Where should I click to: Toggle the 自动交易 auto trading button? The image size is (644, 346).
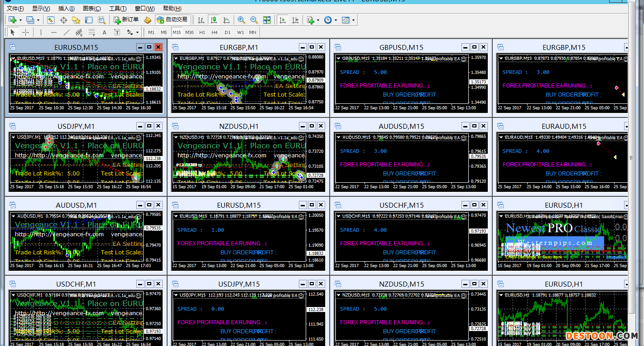click(x=172, y=20)
